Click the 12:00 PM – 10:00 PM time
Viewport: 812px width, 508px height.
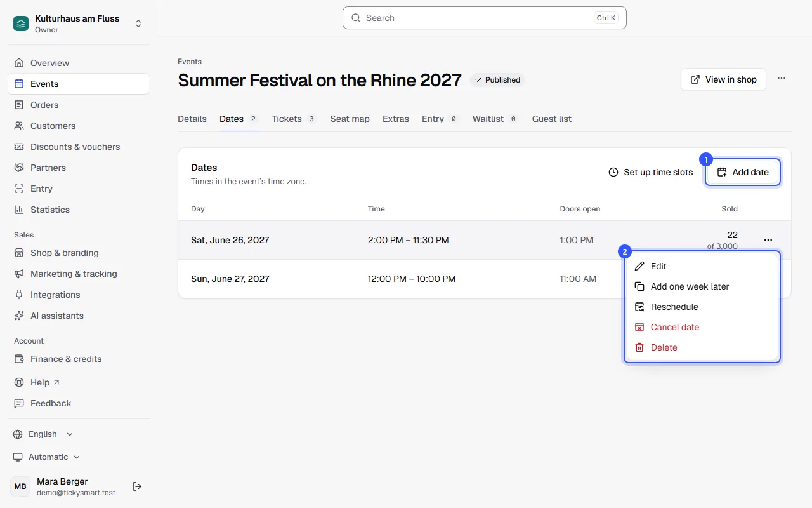pos(412,279)
